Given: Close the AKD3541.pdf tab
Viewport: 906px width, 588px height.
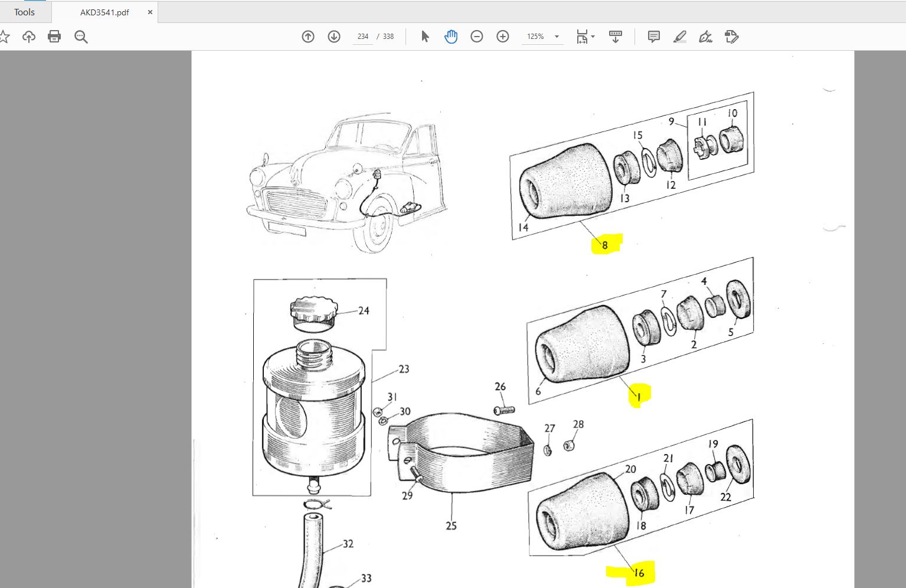Looking at the screenshot, I should (150, 12).
